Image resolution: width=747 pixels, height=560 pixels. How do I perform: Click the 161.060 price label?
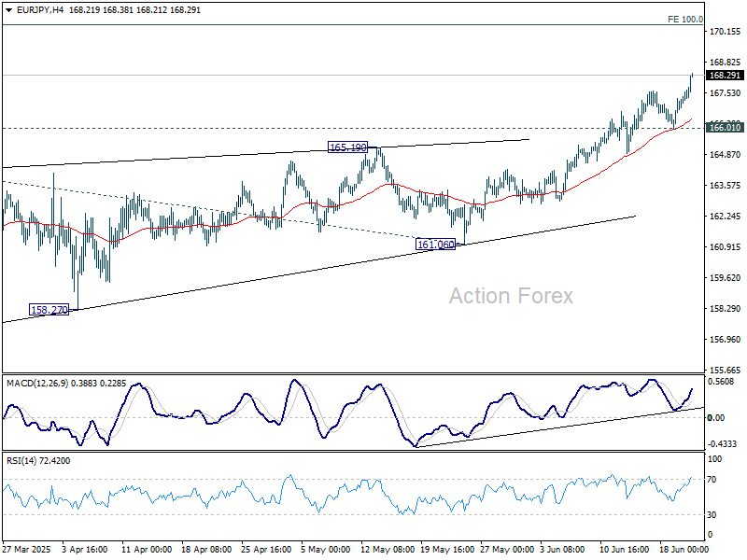pos(435,245)
